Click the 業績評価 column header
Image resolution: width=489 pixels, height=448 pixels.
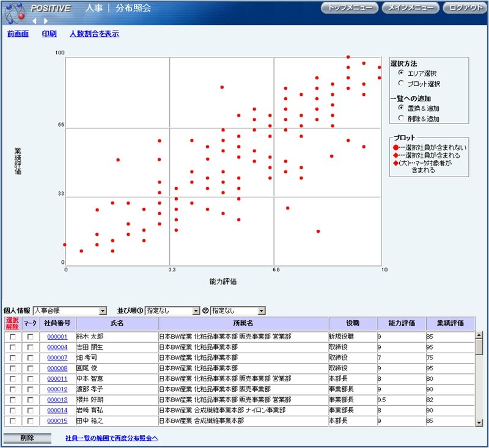[450, 323]
